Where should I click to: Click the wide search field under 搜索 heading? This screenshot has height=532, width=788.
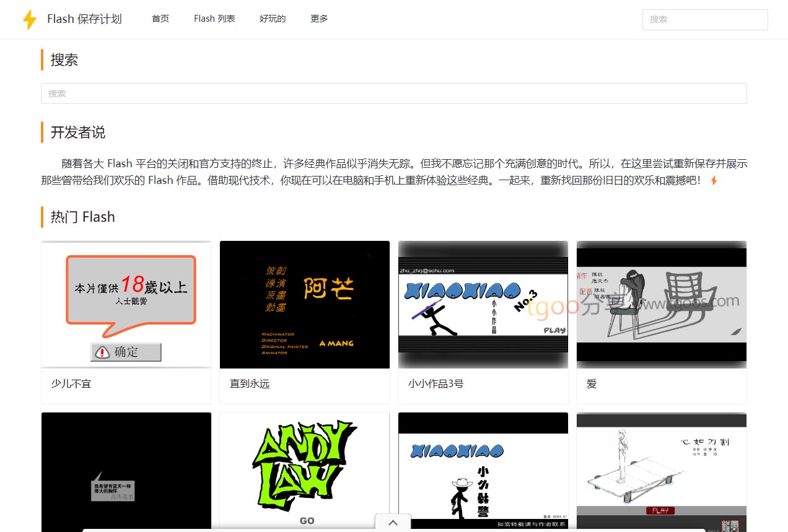click(393, 94)
